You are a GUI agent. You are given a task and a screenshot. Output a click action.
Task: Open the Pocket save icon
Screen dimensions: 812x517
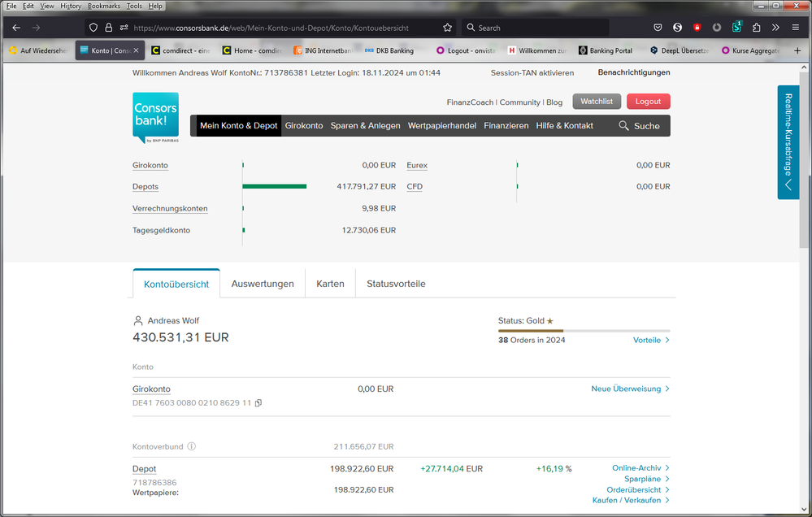tap(658, 28)
